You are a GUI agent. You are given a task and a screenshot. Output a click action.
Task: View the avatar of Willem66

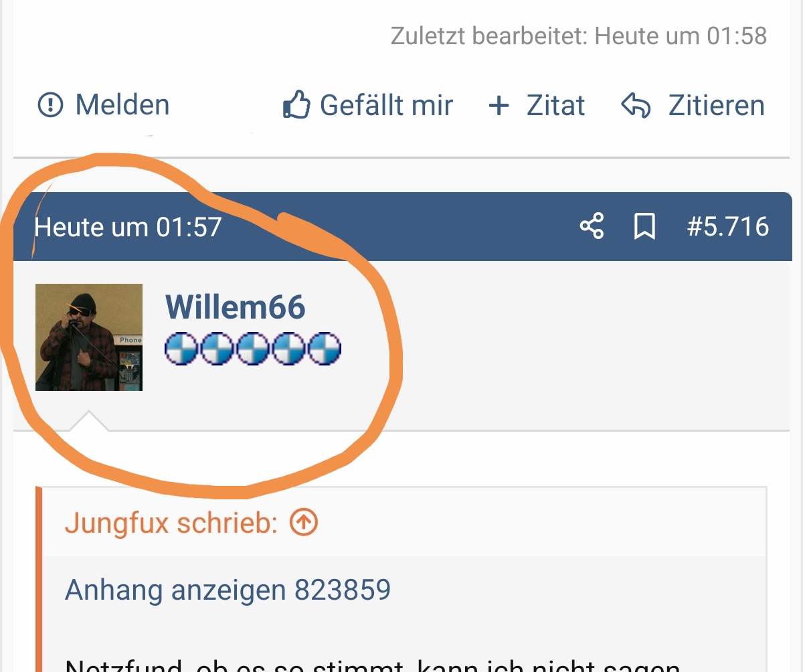89,337
